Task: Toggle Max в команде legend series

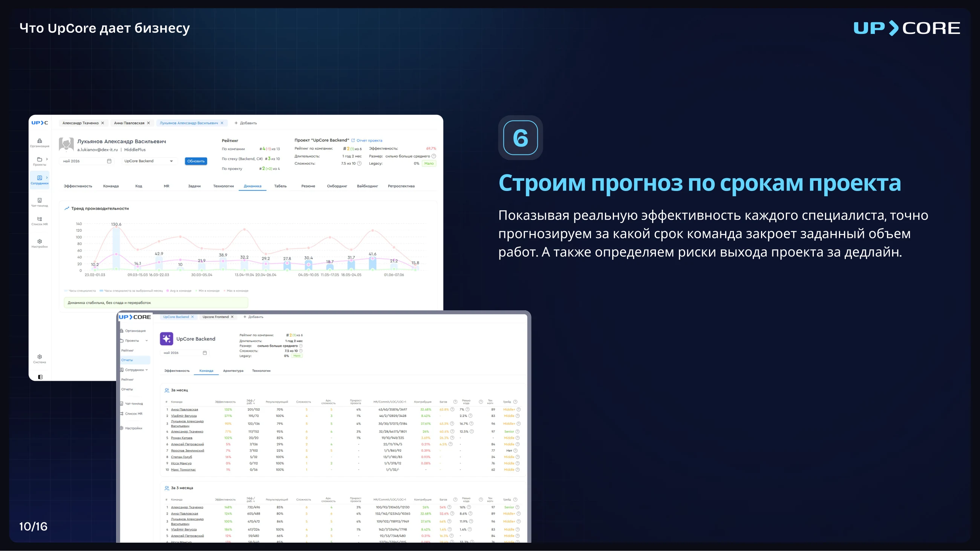Action: click(x=236, y=290)
